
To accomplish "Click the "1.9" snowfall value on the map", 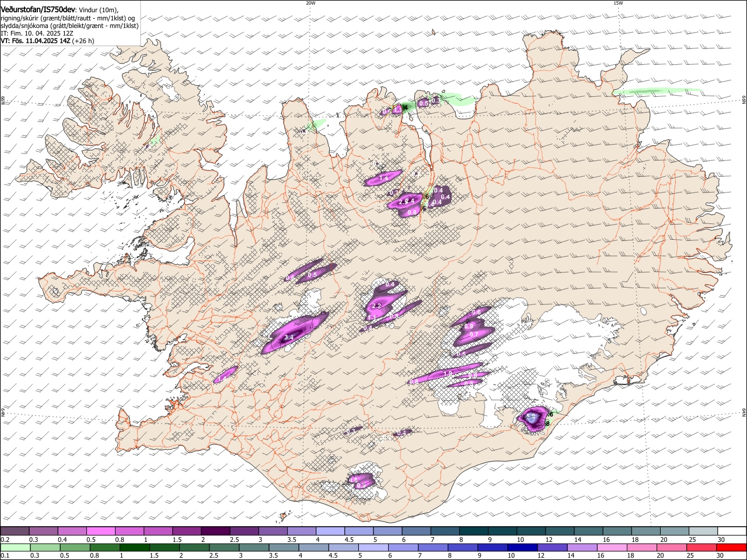I will pyautogui.click(x=448, y=373).
